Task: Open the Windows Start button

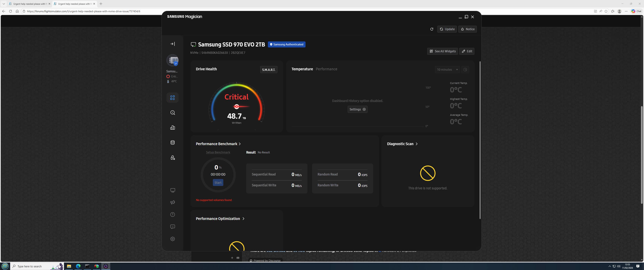Action: click(5, 266)
